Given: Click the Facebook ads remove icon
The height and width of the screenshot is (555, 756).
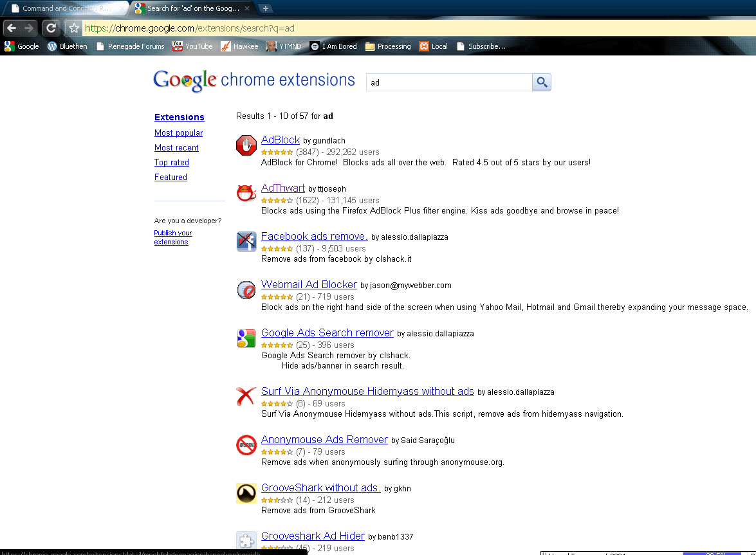Looking at the screenshot, I should 246,242.
